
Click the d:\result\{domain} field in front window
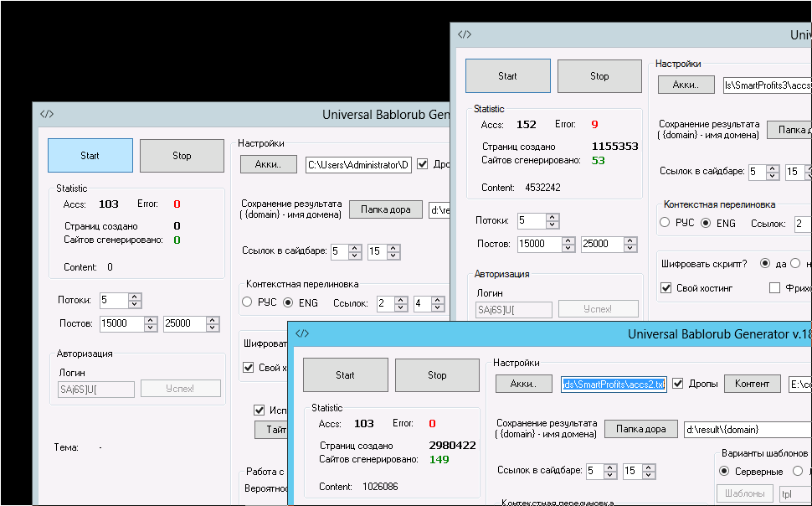coord(748,429)
